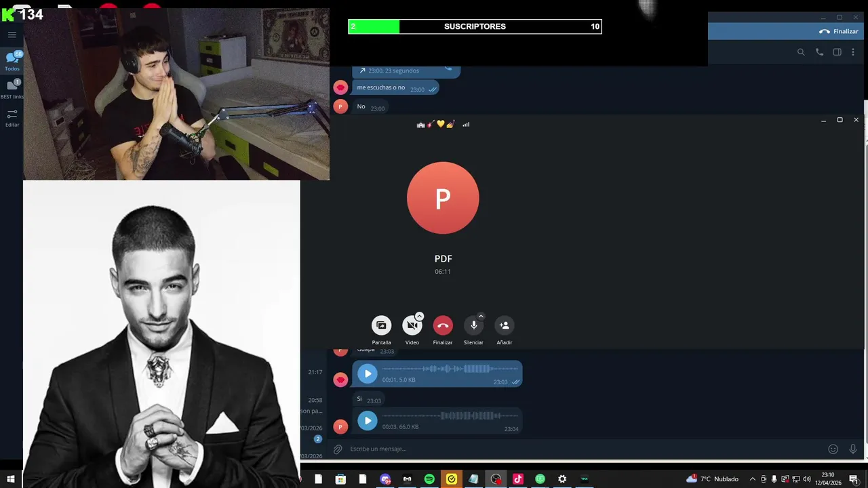The width and height of the screenshot is (868, 488).
Task: Toggle the chat side panel icon
Action: pos(837,52)
